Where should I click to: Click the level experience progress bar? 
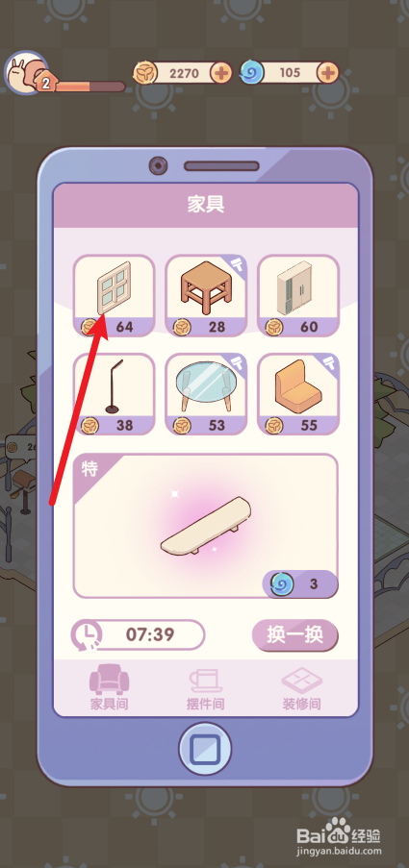pos(89,87)
